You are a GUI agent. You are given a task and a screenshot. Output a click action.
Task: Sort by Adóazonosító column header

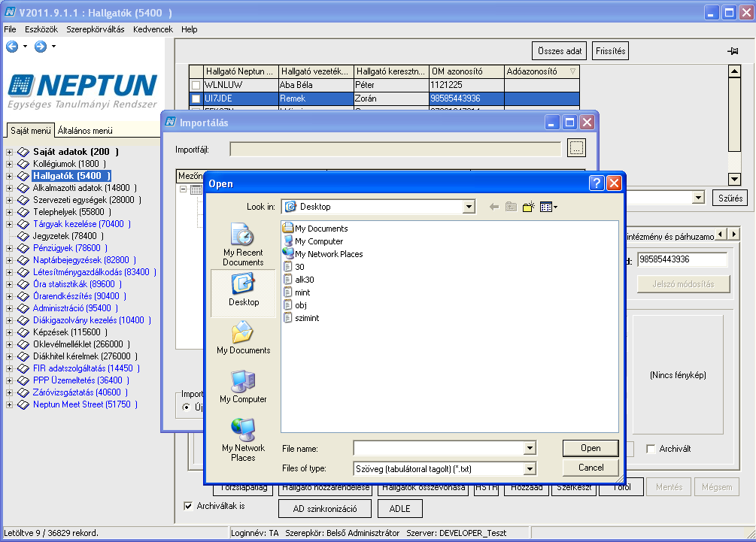coord(542,71)
